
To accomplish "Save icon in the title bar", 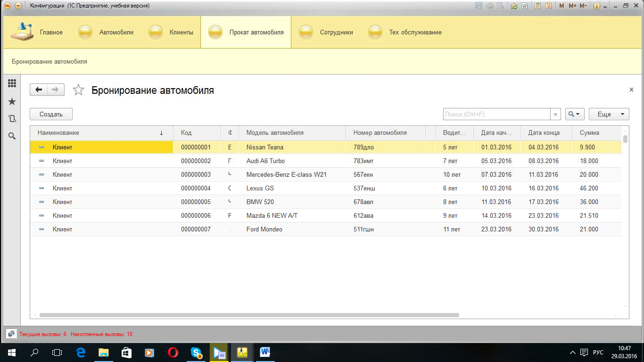I will click(479, 6).
